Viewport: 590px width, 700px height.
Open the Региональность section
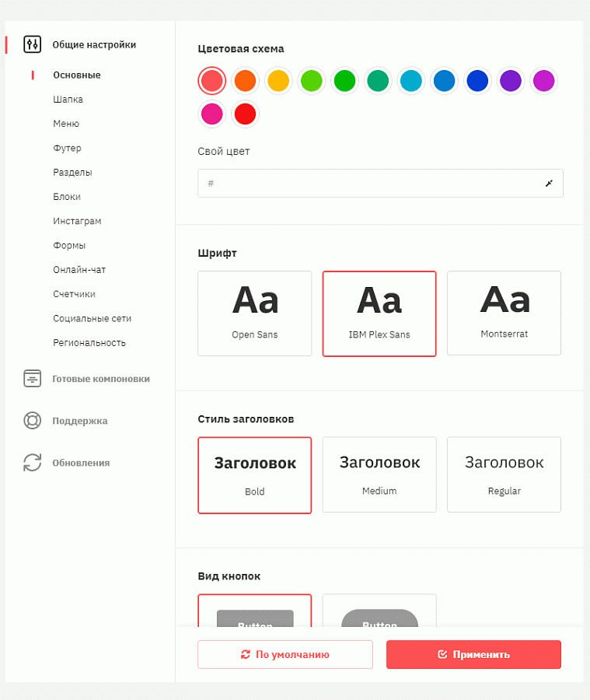click(89, 342)
